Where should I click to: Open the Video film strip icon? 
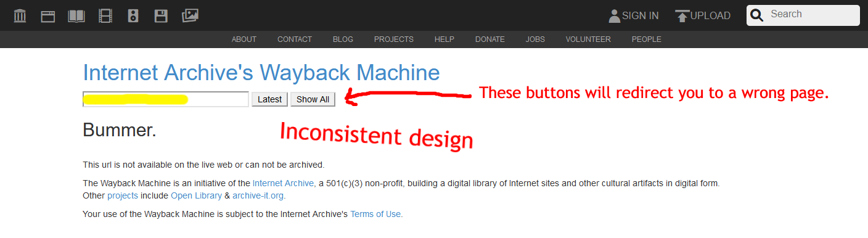(x=105, y=15)
